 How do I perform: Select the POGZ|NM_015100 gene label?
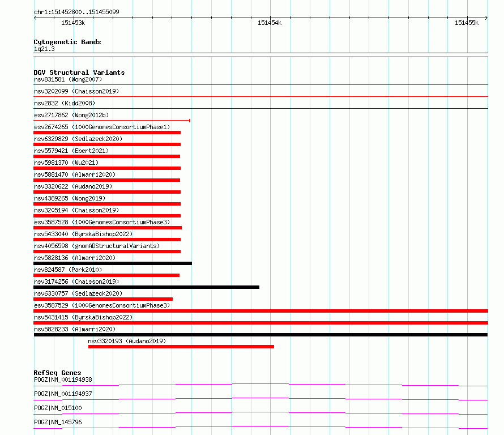pos(58,408)
